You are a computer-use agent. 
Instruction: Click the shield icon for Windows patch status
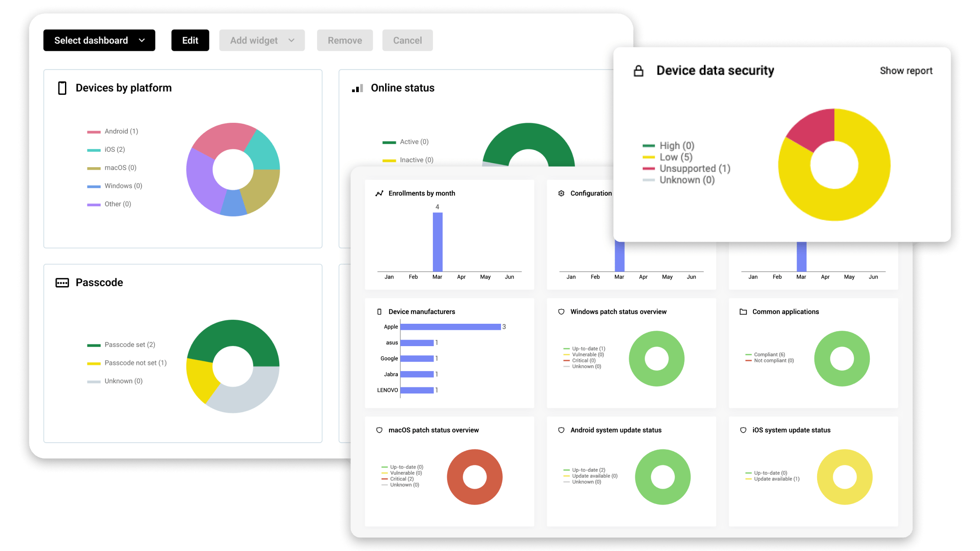coord(561,312)
